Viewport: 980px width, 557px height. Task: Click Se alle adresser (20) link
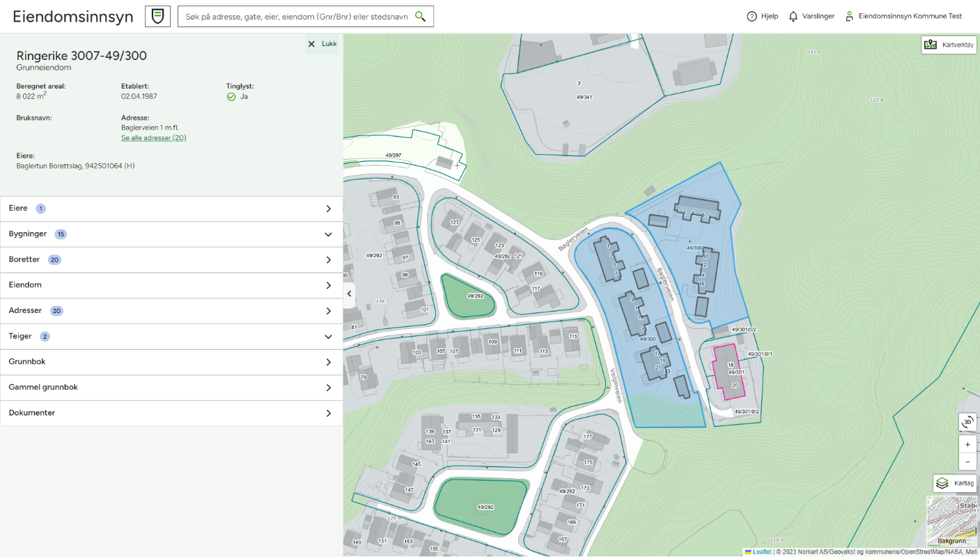[x=154, y=138]
